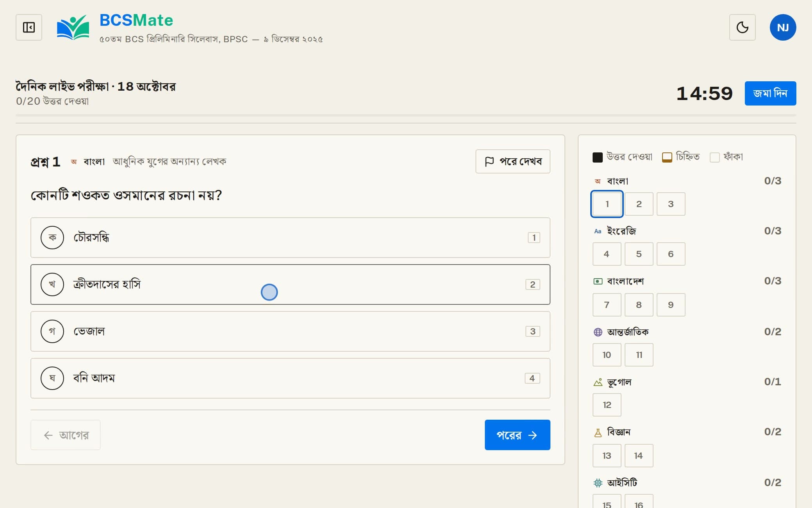This screenshot has height=508, width=812.
Task: Select option ঘ বনি আদম
Action: coord(290,378)
